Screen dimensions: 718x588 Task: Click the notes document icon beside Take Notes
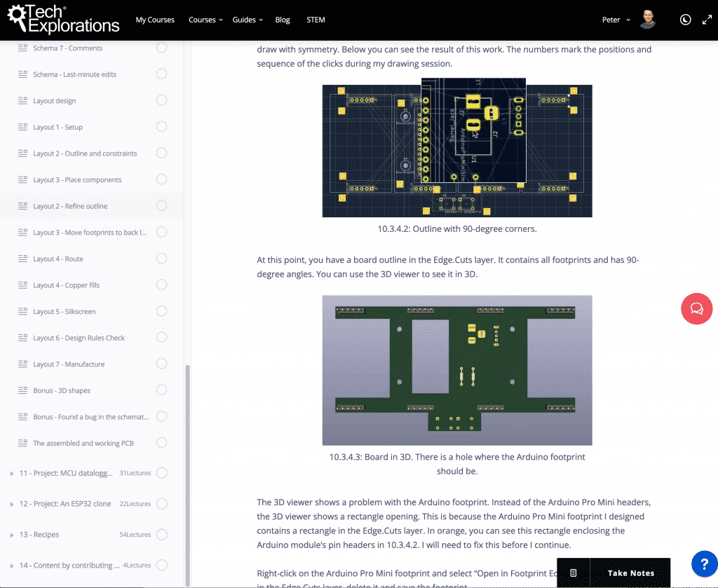pyautogui.click(x=574, y=573)
